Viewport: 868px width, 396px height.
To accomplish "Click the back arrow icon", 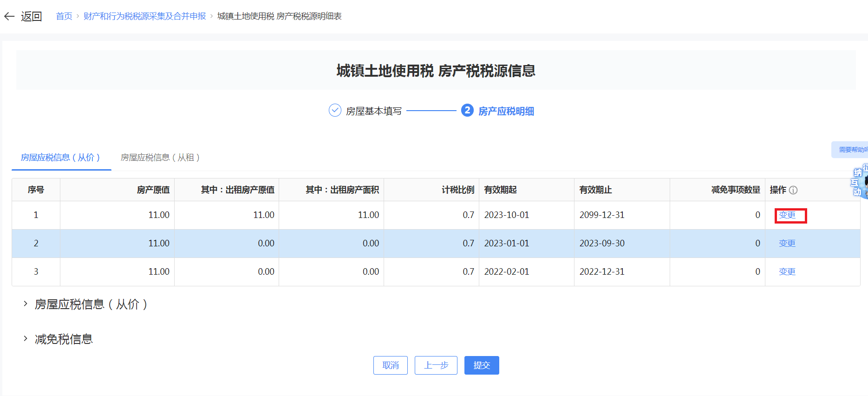I will [x=9, y=17].
